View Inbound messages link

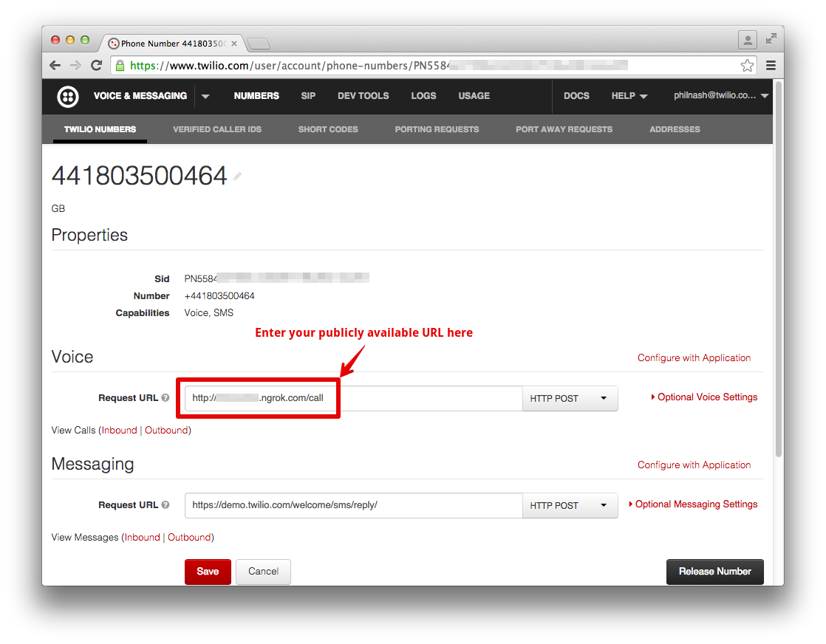143,537
